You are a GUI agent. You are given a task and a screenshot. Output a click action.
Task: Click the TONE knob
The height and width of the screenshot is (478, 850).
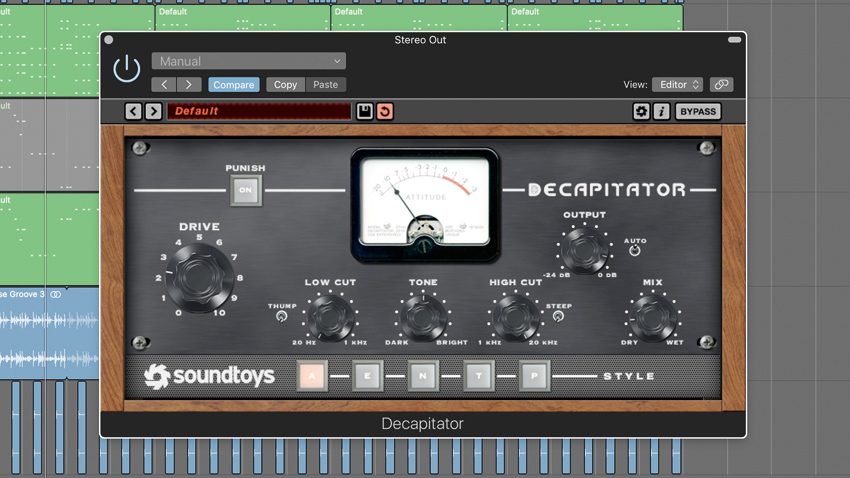(x=423, y=318)
